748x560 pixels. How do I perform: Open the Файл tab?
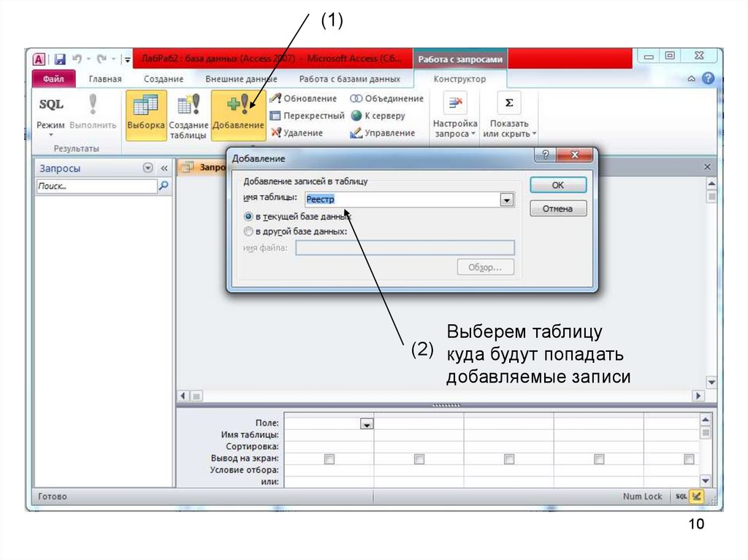(53, 79)
